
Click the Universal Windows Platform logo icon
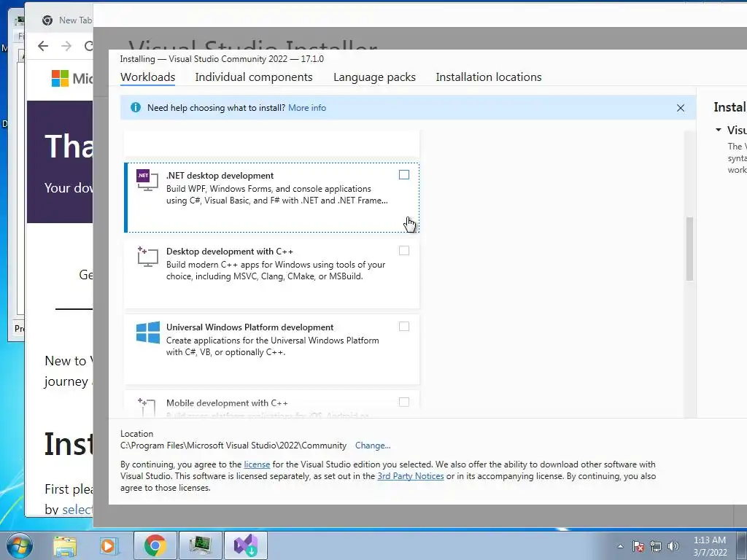click(147, 332)
